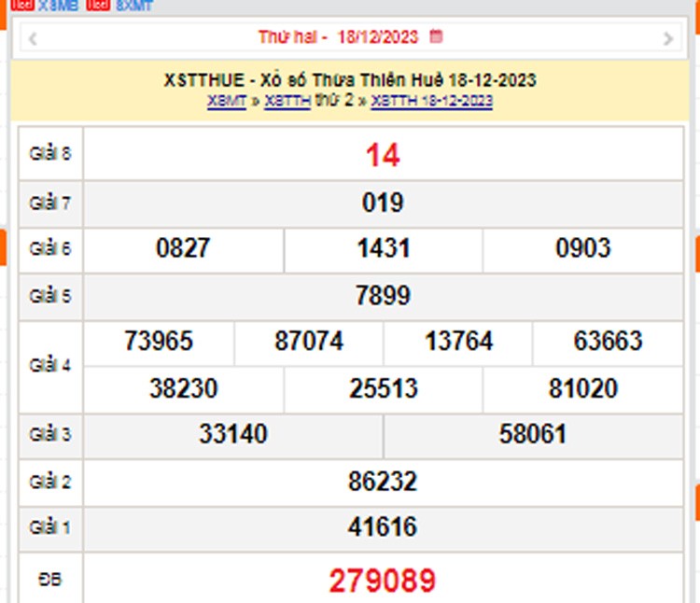Open the XSTTH 18-12-2023 breadcrumb link
The height and width of the screenshot is (603, 700).
[x=432, y=101]
